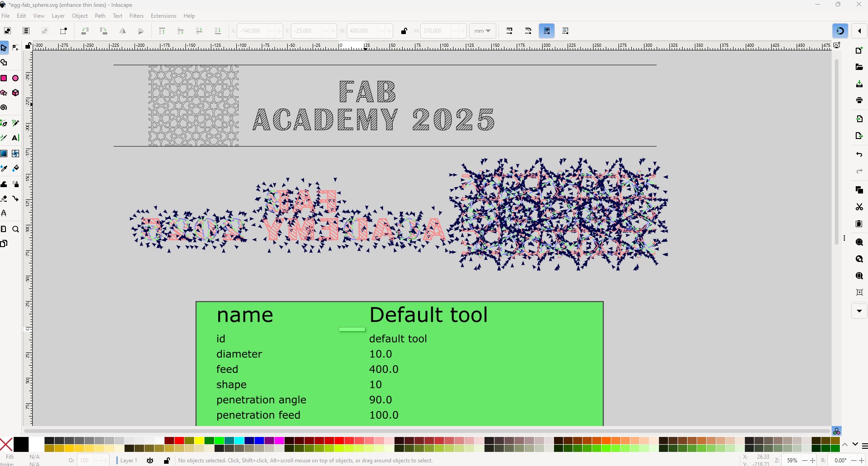Flip selection horizontally
The width and height of the screenshot is (868, 466).
tap(122, 31)
